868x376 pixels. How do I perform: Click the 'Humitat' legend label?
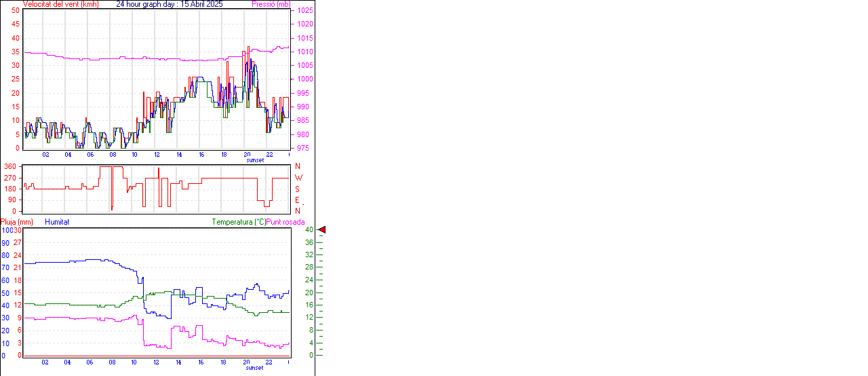(x=57, y=222)
